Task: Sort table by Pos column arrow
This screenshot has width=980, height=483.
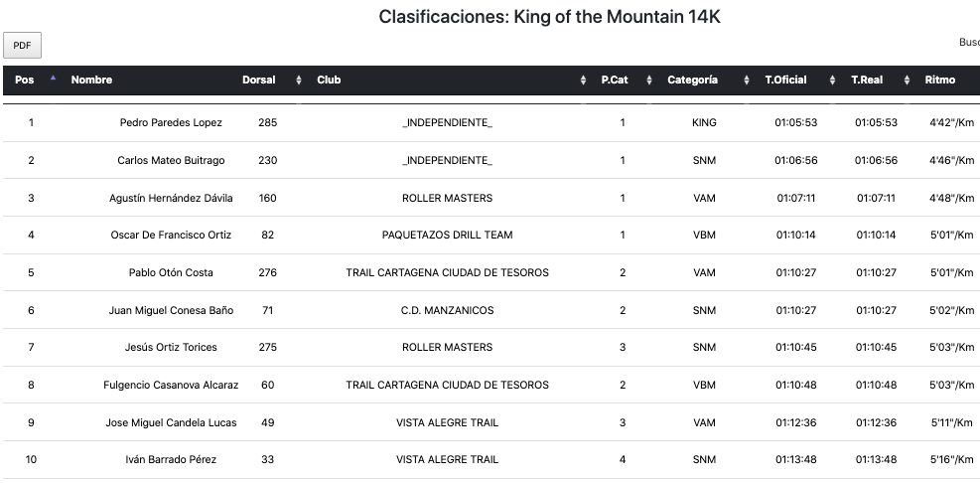Action: [53, 80]
